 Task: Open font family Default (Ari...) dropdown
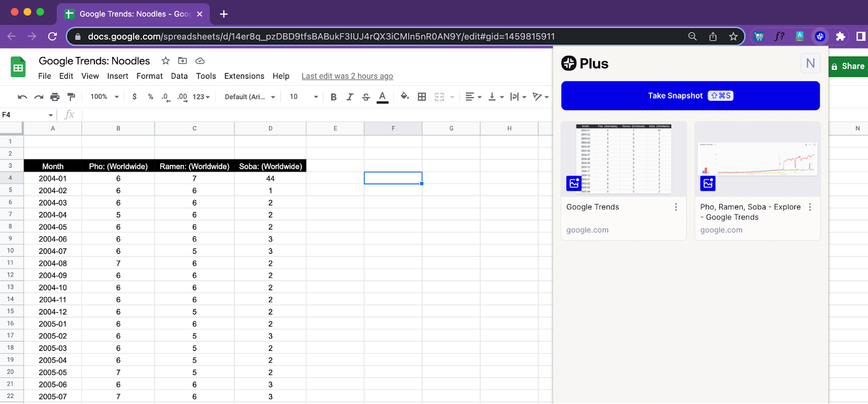pos(250,97)
